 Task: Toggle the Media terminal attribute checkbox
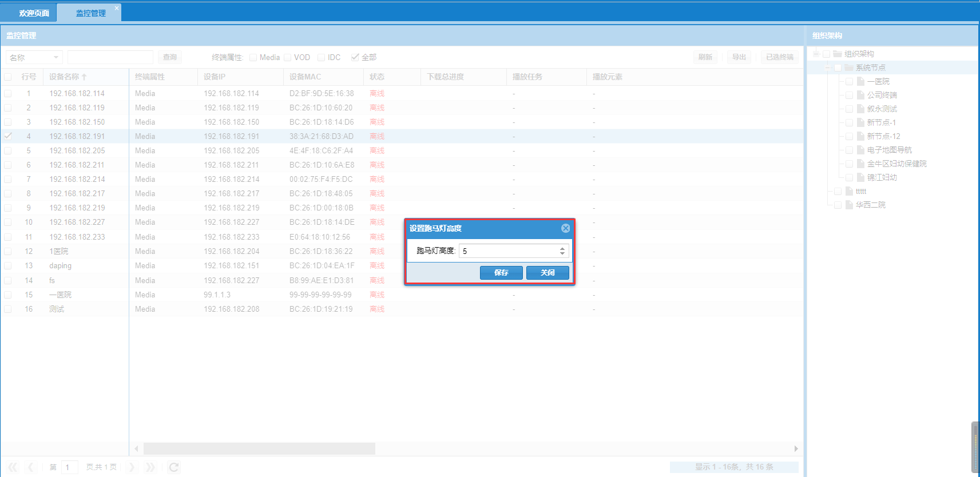coord(253,57)
